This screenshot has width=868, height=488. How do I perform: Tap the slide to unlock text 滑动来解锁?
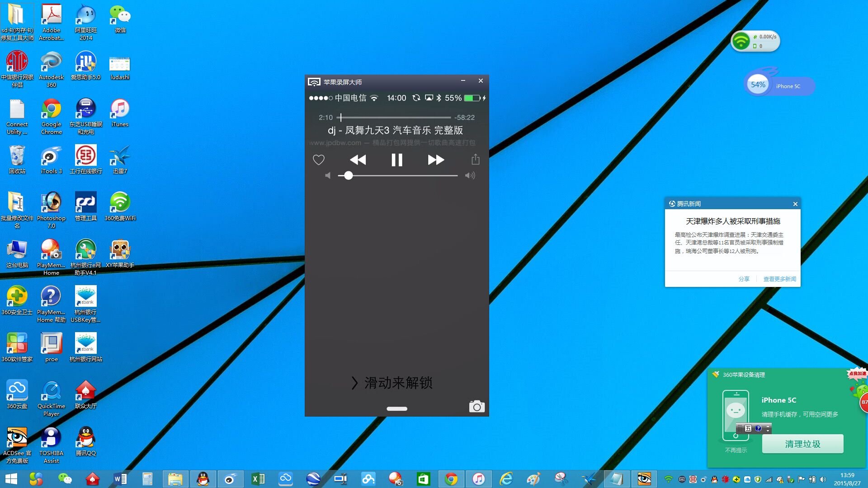click(x=398, y=383)
